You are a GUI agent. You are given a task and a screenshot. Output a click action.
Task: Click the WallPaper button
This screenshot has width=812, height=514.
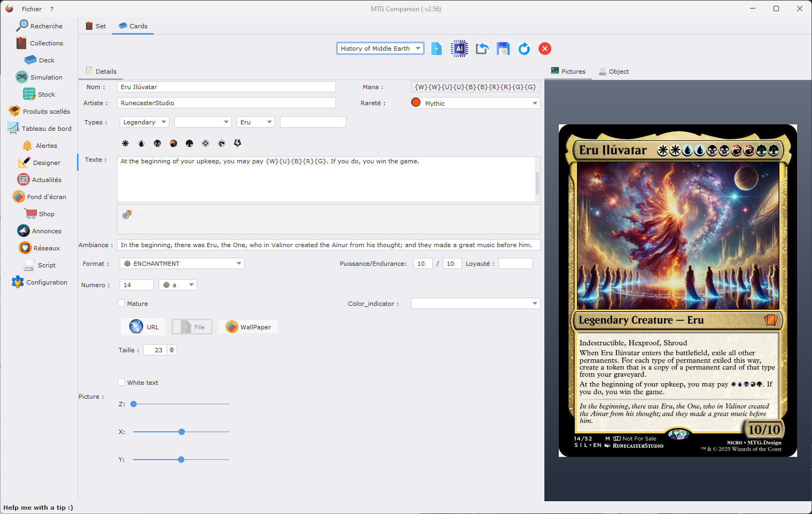pyautogui.click(x=248, y=327)
